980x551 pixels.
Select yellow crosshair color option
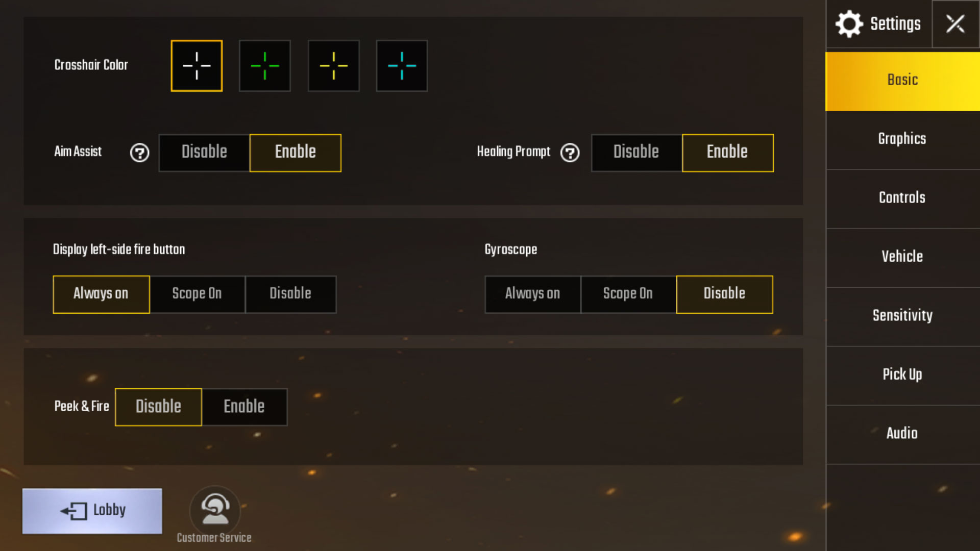333,65
